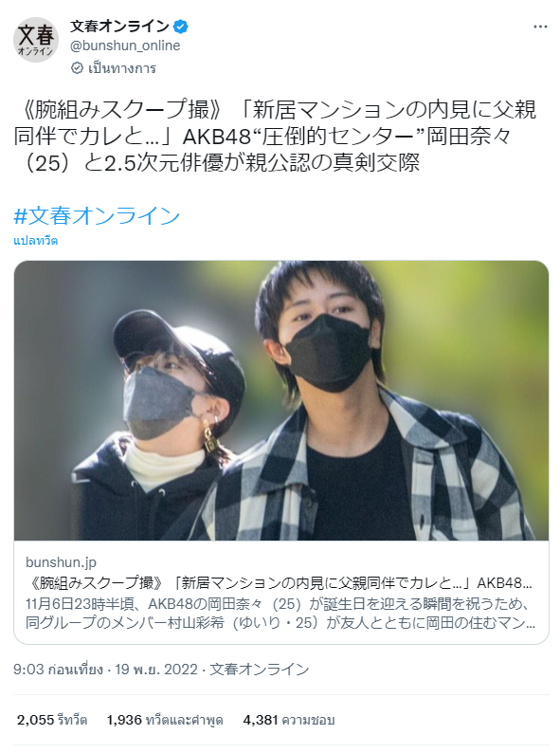
Task: Click the 文春オンライン profile avatar
Action: [36, 40]
